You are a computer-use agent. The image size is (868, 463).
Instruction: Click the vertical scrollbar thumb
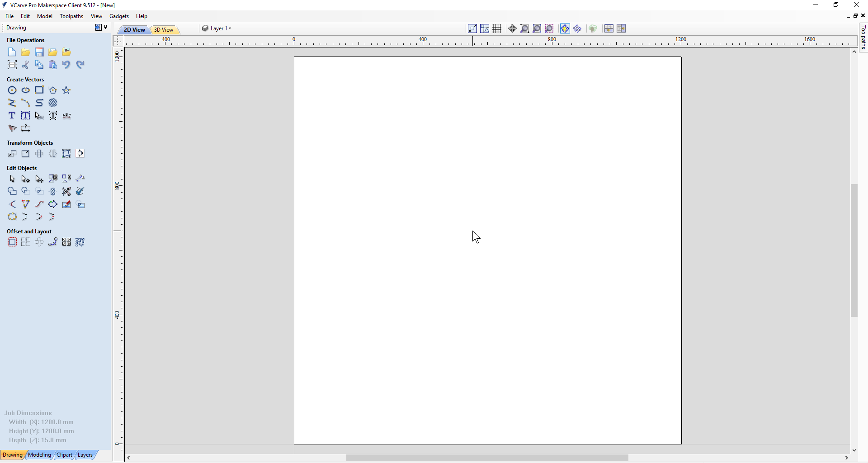854,250
